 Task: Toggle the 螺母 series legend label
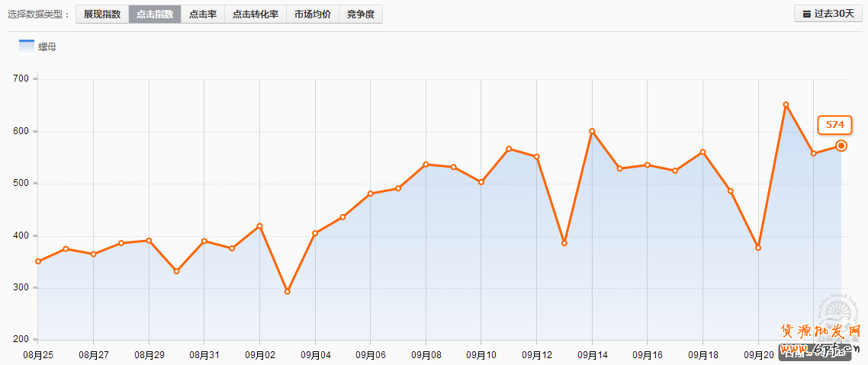pos(47,47)
